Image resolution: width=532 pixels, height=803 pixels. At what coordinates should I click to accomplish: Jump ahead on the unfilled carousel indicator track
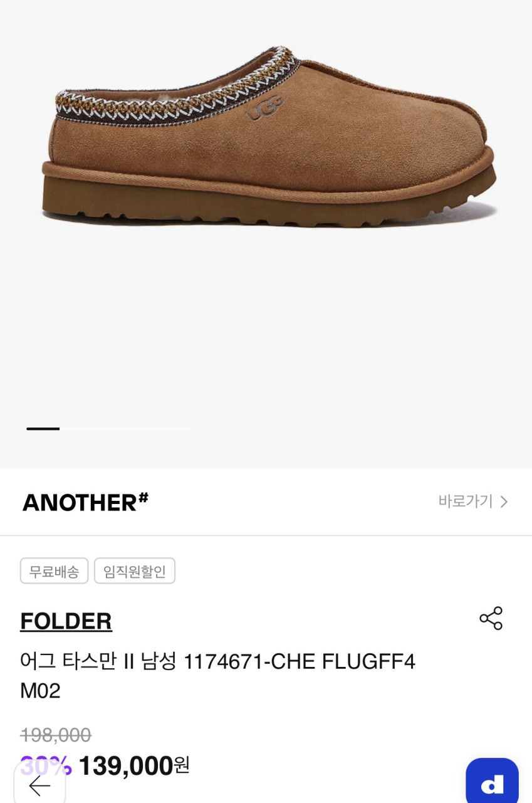point(125,429)
